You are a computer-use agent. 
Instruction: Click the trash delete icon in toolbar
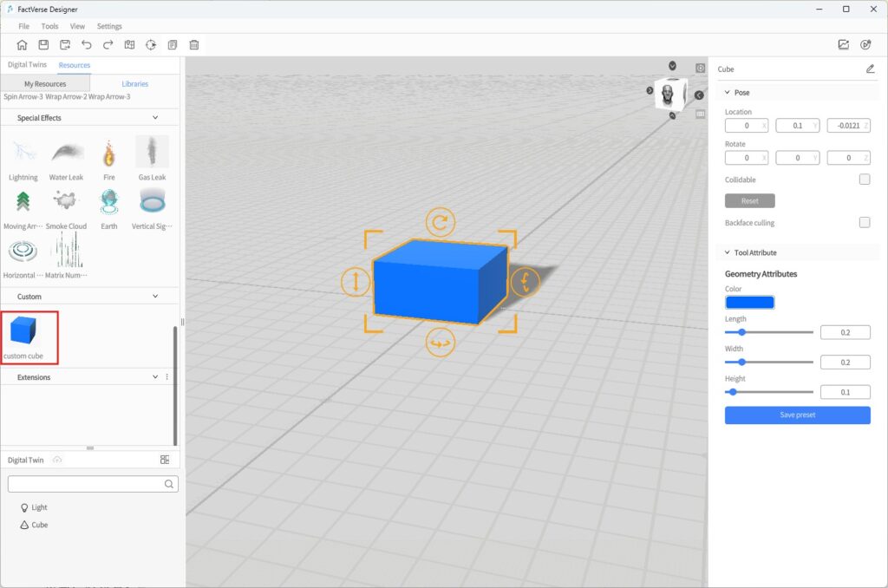pyautogui.click(x=194, y=45)
